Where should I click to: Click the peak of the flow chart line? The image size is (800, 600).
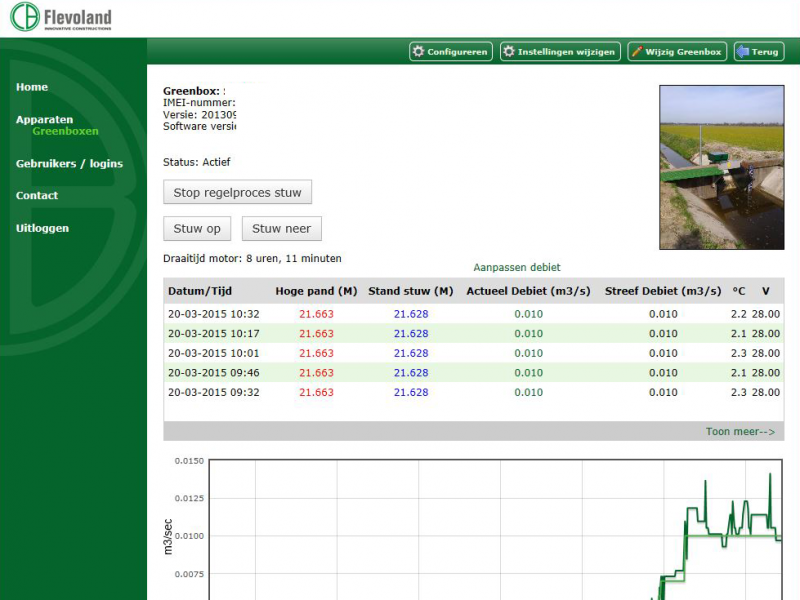(x=770, y=474)
